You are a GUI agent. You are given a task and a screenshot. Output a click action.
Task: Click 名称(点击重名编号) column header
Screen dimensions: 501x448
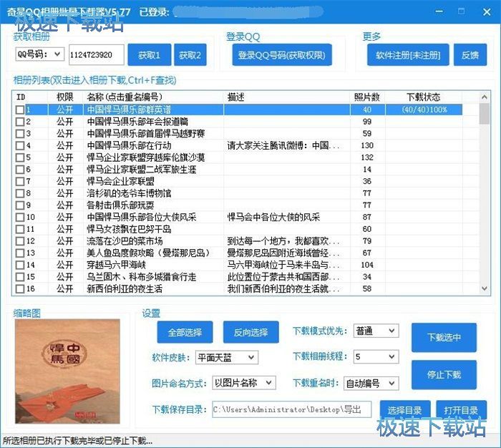(x=153, y=97)
